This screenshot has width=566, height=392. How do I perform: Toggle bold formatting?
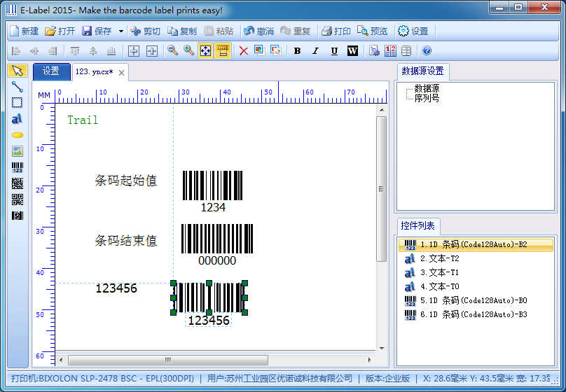coord(298,51)
